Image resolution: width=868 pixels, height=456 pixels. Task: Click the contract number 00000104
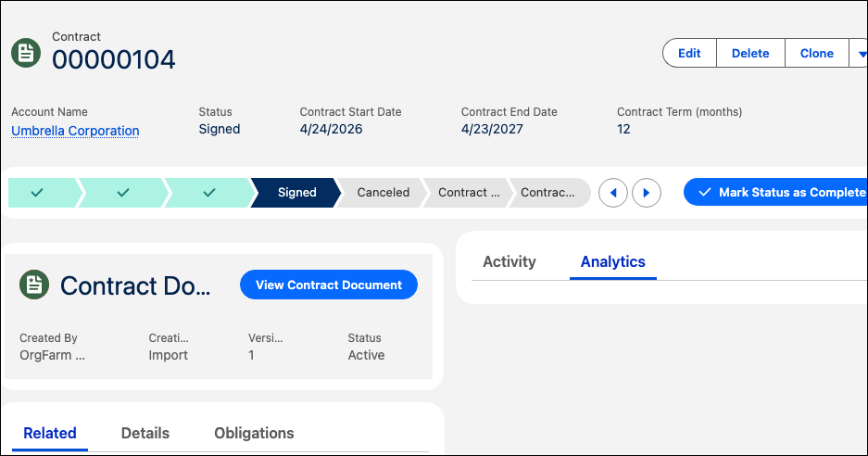coord(114,60)
